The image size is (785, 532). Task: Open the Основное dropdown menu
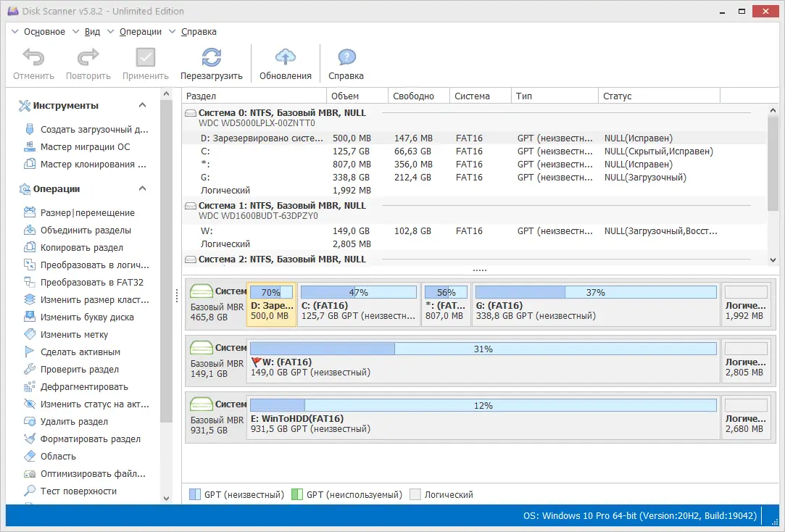(43, 32)
